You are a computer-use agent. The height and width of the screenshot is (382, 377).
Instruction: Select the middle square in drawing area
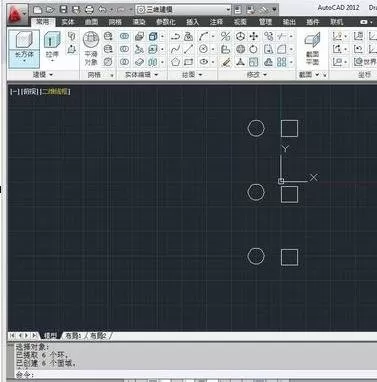(x=289, y=194)
